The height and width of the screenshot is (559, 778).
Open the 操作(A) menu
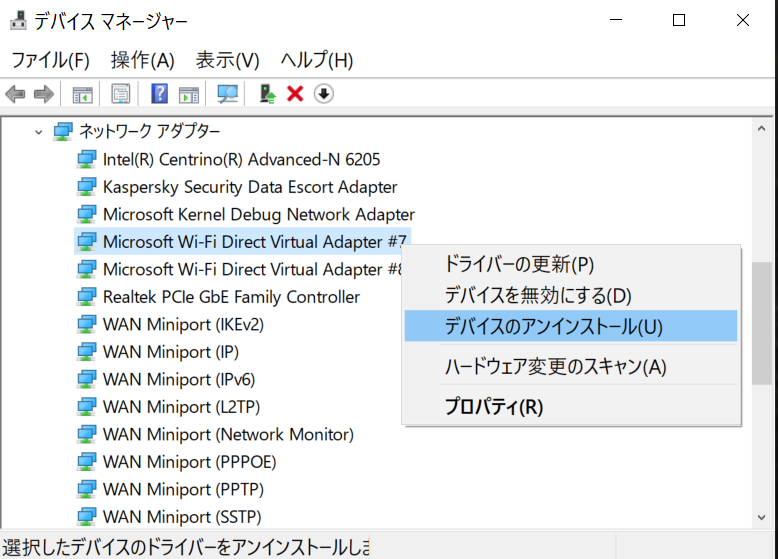[x=142, y=60]
